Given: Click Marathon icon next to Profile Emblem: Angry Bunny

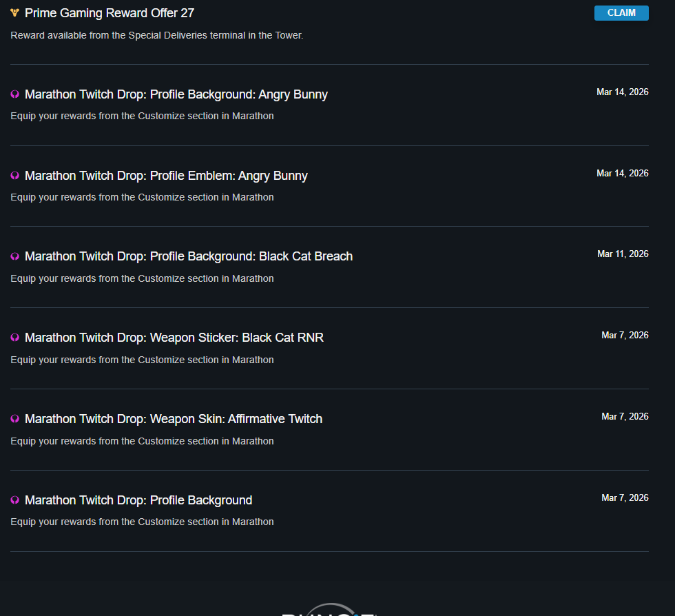Looking at the screenshot, I should [x=15, y=176].
